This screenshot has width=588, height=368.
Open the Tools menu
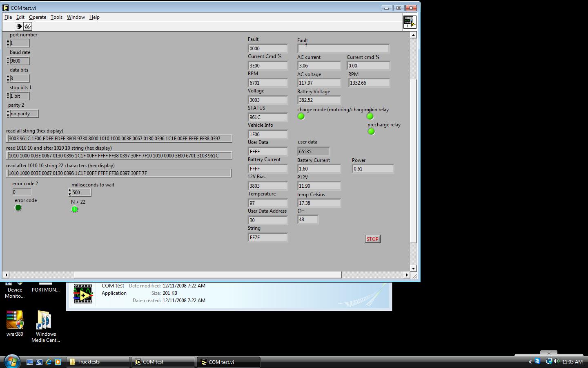point(56,17)
